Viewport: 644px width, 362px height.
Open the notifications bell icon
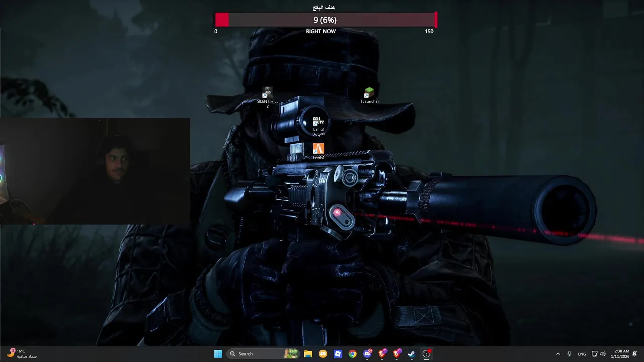pyautogui.click(x=635, y=354)
